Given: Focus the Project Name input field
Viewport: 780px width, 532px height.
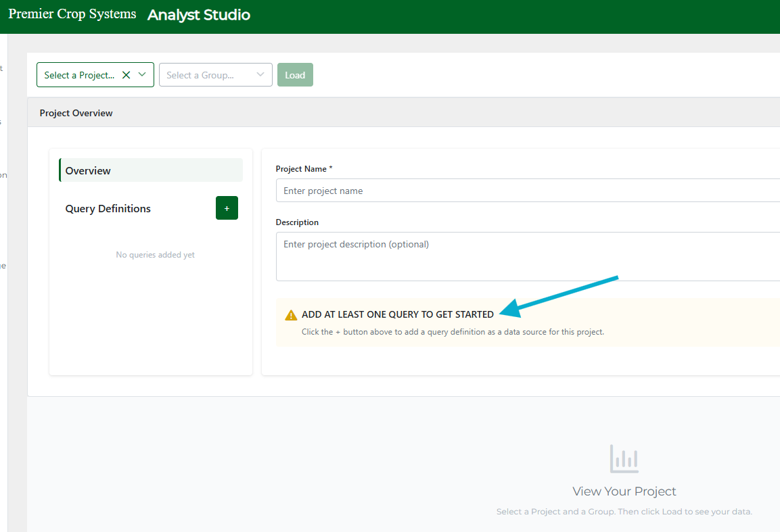Looking at the screenshot, I should (528, 191).
